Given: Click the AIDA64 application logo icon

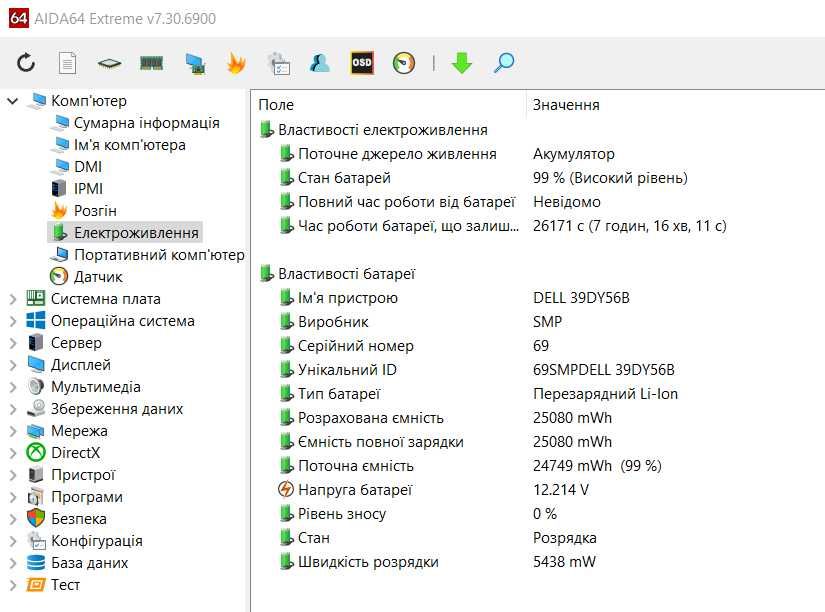Looking at the screenshot, I should pos(18,18).
